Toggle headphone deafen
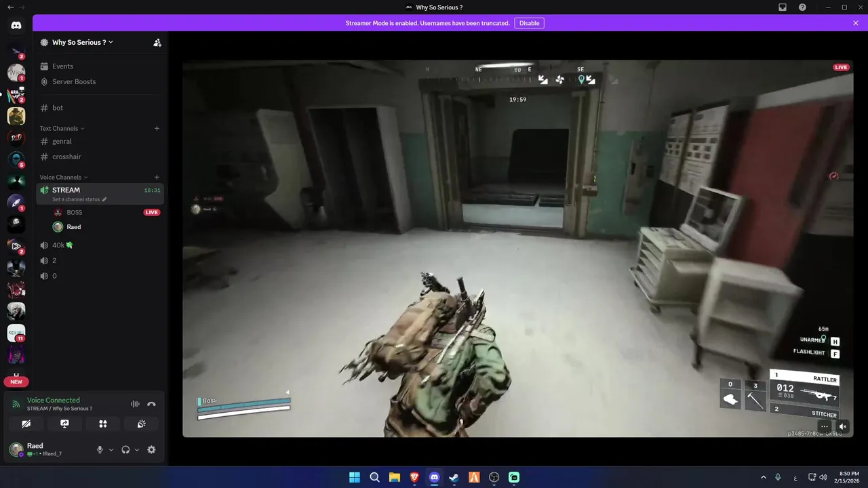Screen dimensions: 868x488 click(125, 449)
